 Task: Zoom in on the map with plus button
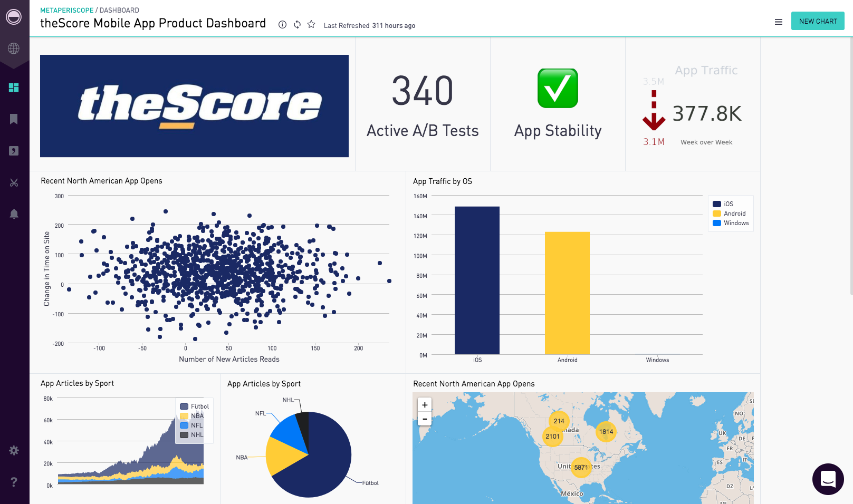click(425, 405)
